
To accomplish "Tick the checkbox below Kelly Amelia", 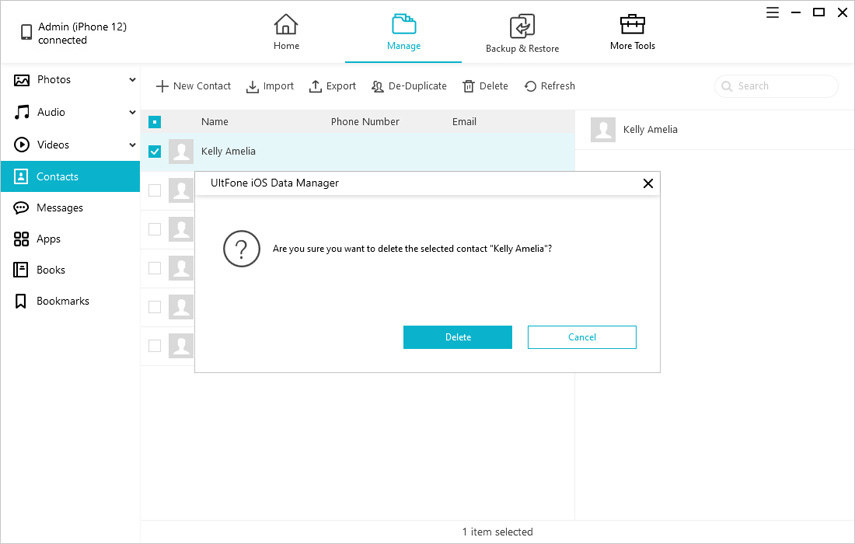I will (x=155, y=190).
